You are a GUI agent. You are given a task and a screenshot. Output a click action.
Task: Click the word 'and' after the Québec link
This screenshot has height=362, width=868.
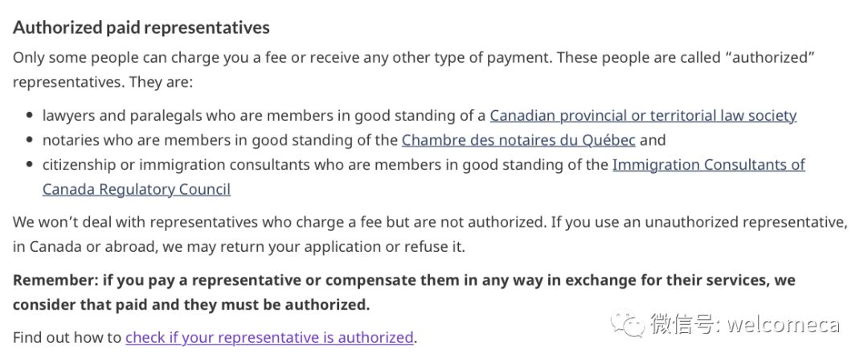[653, 140]
